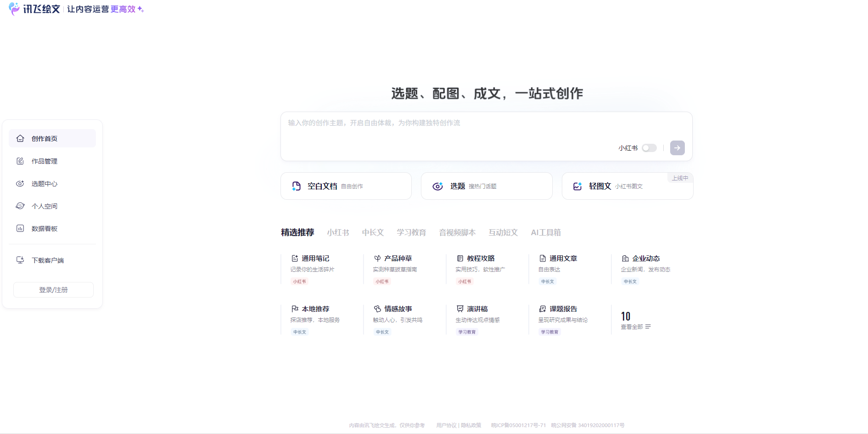Click the 个人空间 sidebar icon

(20, 206)
